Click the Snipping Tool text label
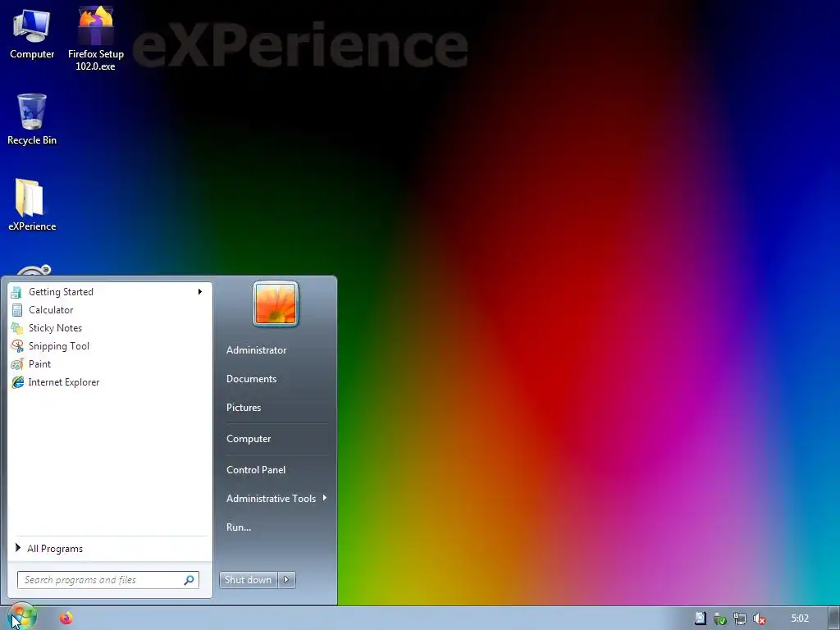This screenshot has height=630, width=840. click(x=59, y=346)
